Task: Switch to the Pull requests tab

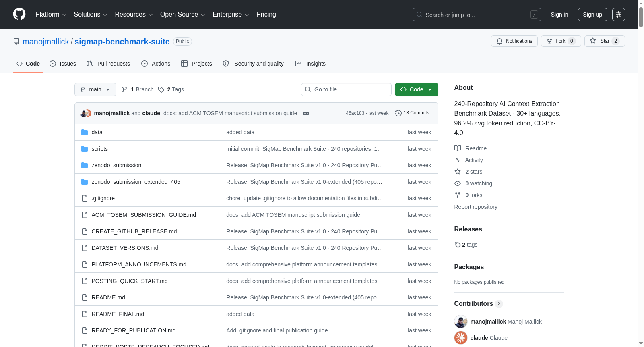Action: click(x=108, y=64)
